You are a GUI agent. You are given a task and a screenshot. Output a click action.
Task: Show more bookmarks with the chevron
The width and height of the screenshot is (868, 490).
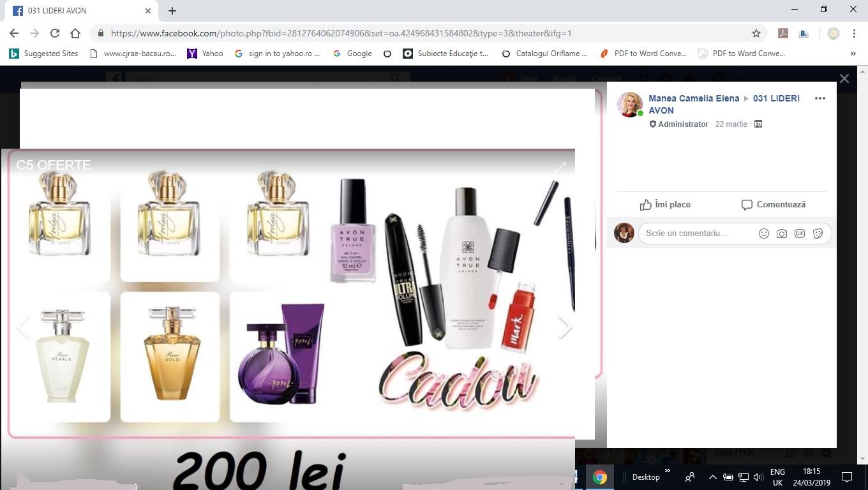[853, 54]
